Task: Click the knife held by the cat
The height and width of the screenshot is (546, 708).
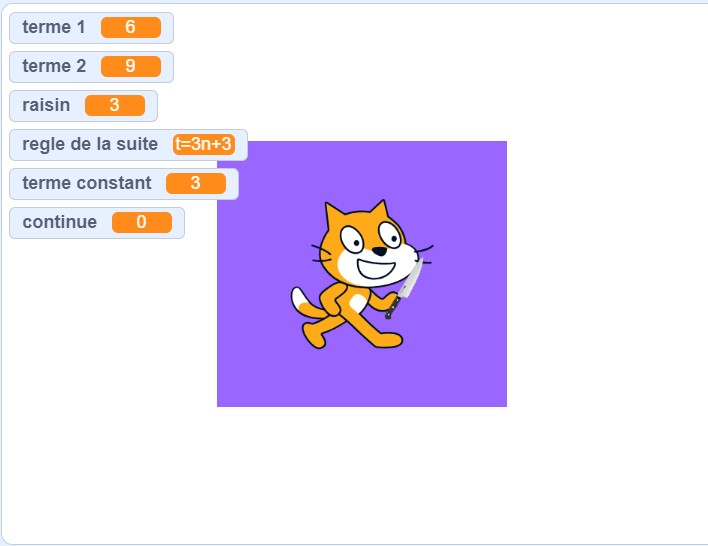Action: click(x=405, y=288)
